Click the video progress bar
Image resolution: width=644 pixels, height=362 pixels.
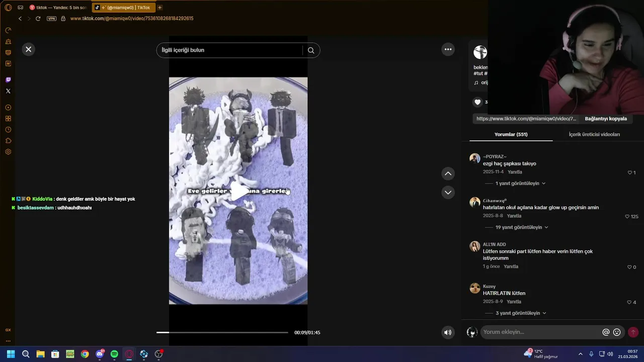[x=222, y=332]
